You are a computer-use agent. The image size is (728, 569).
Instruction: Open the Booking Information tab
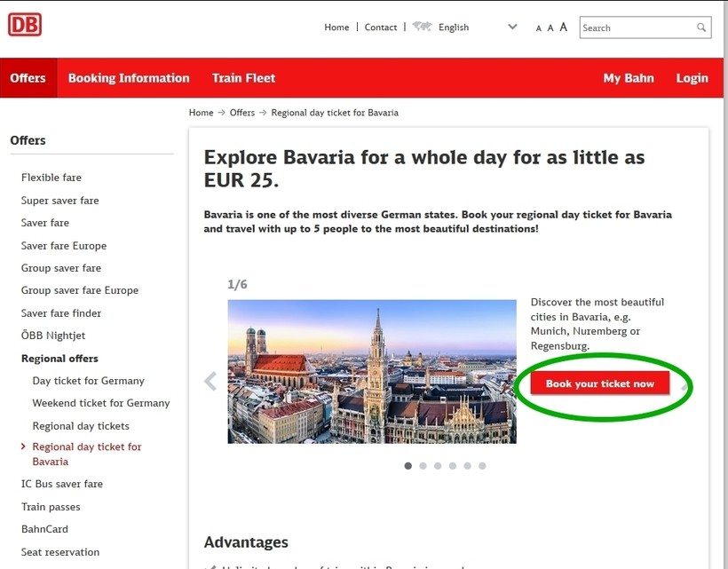click(x=129, y=78)
